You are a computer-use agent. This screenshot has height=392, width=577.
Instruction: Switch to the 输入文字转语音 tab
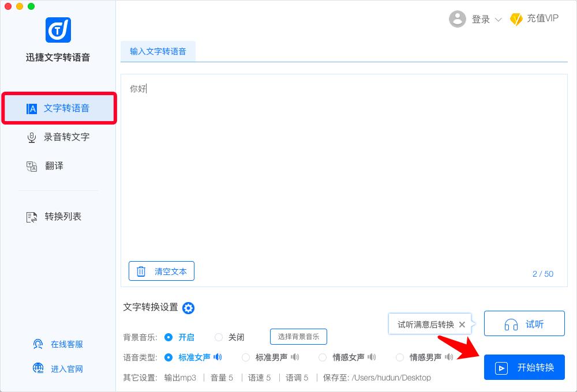(158, 51)
